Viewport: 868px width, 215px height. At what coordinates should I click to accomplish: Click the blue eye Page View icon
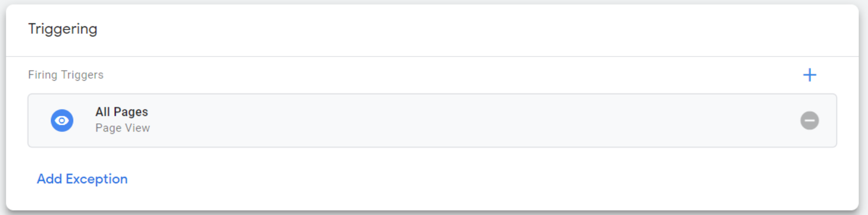(x=62, y=120)
